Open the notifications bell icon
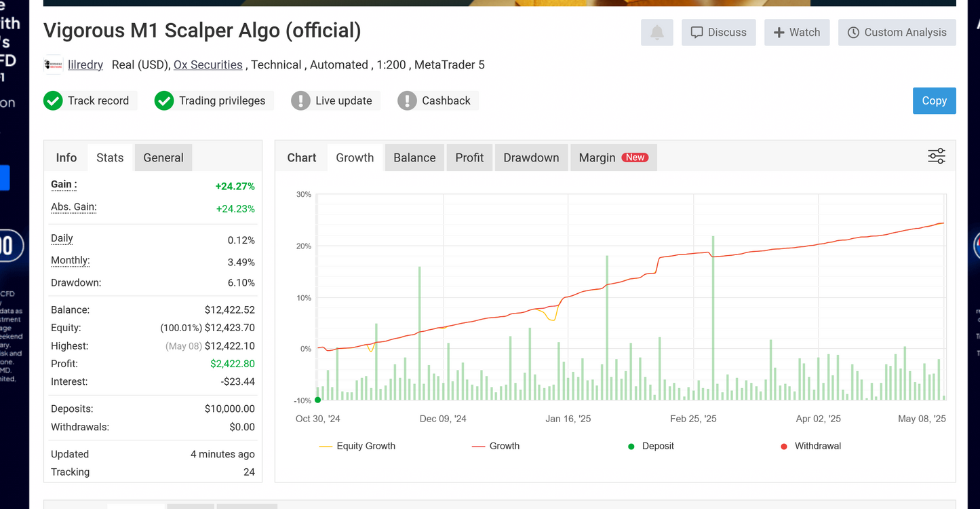This screenshot has width=980, height=509. coord(656,33)
